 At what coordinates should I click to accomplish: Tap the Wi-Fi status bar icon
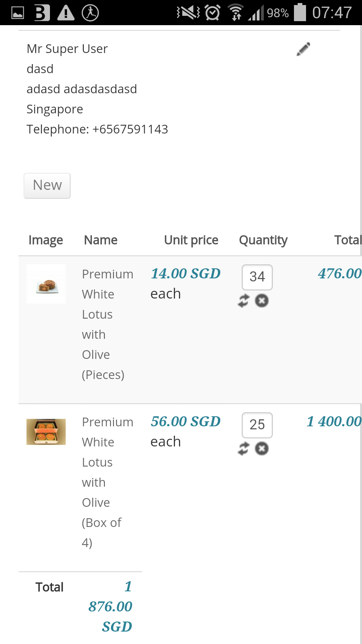[236, 13]
